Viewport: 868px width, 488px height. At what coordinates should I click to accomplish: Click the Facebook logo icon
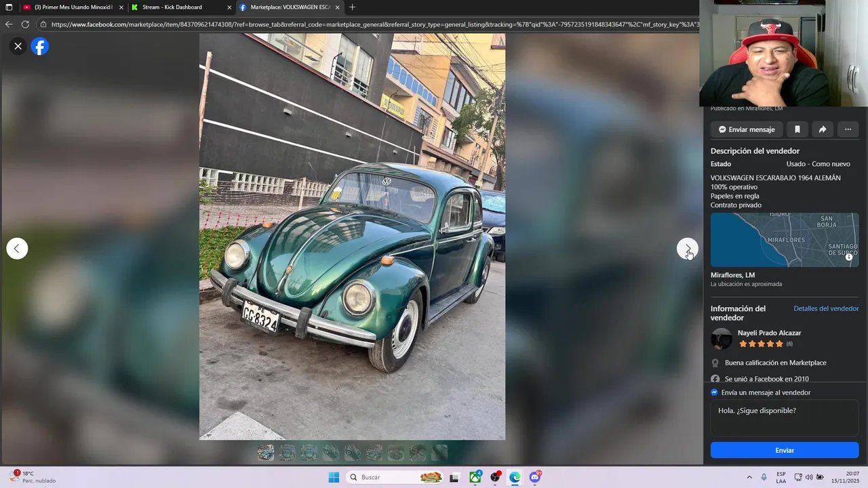tap(40, 46)
